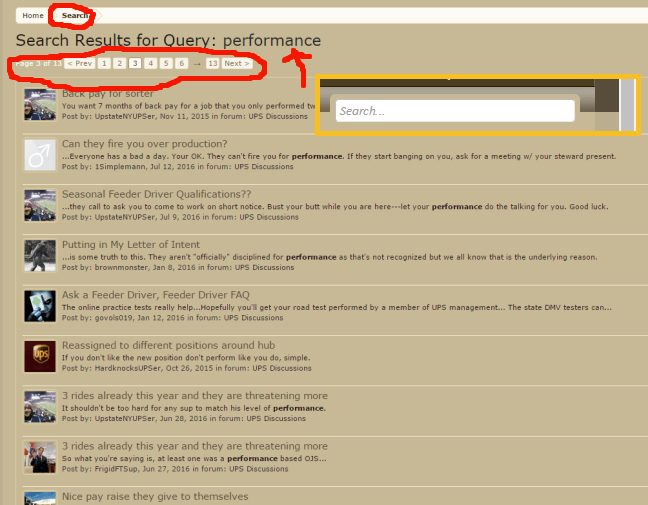Image resolution: width=648 pixels, height=505 pixels.
Task: Open UPS Discussions forum in govols019's post
Action: pos(253,318)
